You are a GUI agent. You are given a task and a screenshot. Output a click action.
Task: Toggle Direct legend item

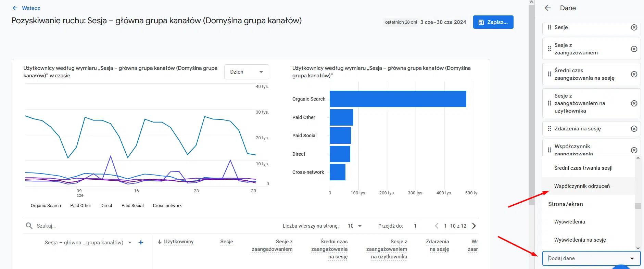tap(106, 206)
